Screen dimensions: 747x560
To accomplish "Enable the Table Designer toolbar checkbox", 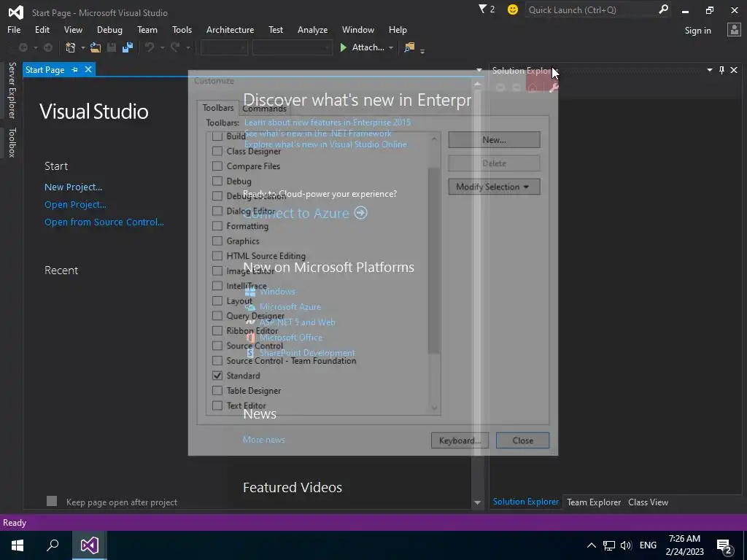I will click(x=217, y=391).
